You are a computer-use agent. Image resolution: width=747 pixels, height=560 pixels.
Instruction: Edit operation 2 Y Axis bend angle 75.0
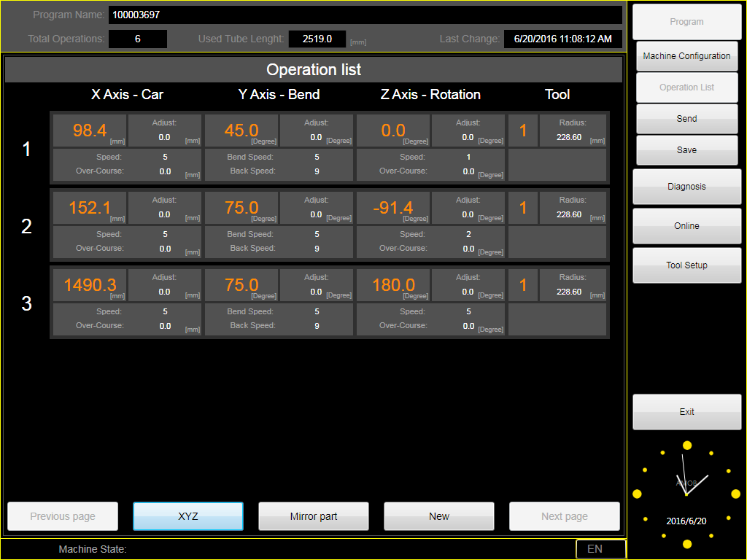(241, 208)
